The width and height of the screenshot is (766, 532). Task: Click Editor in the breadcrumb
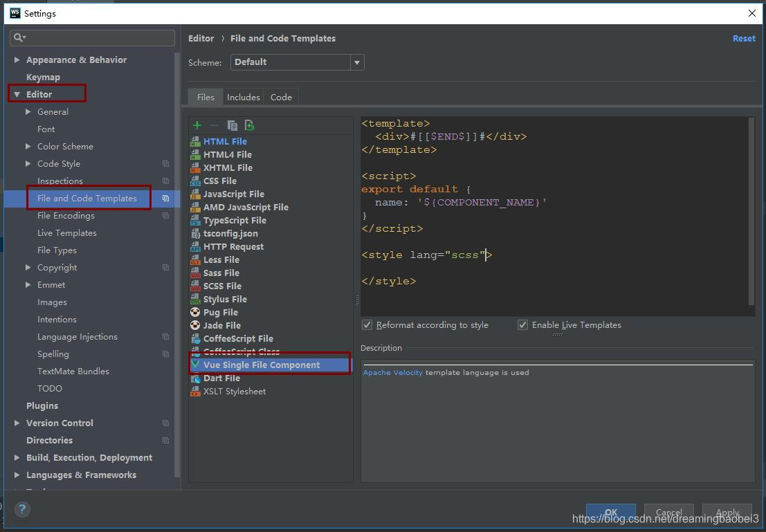pos(201,39)
